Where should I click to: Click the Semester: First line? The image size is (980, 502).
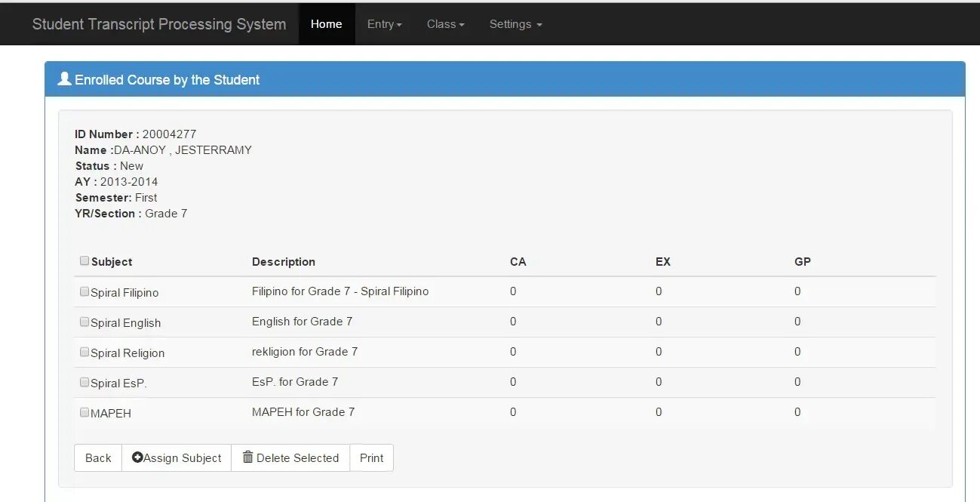(x=116, y=198)
